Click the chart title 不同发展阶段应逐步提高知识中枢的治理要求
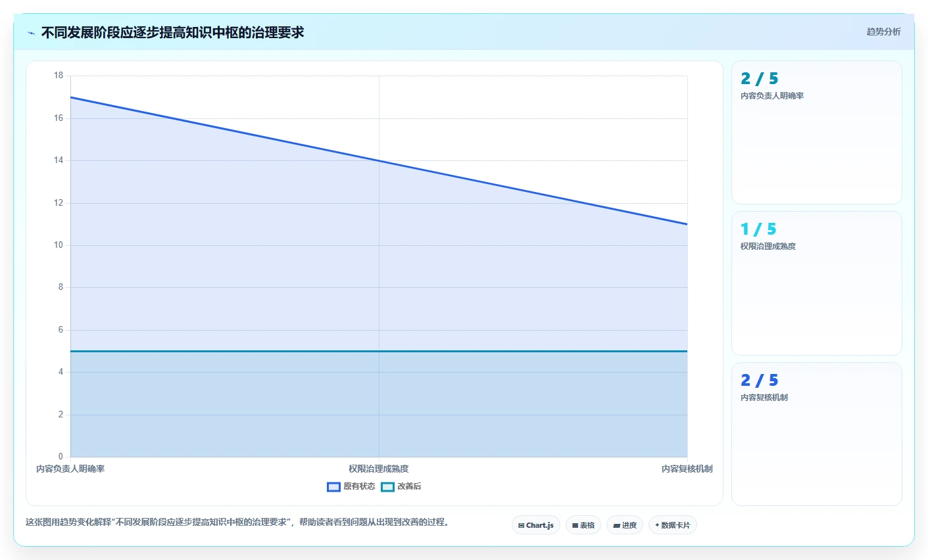 (173, 32)
